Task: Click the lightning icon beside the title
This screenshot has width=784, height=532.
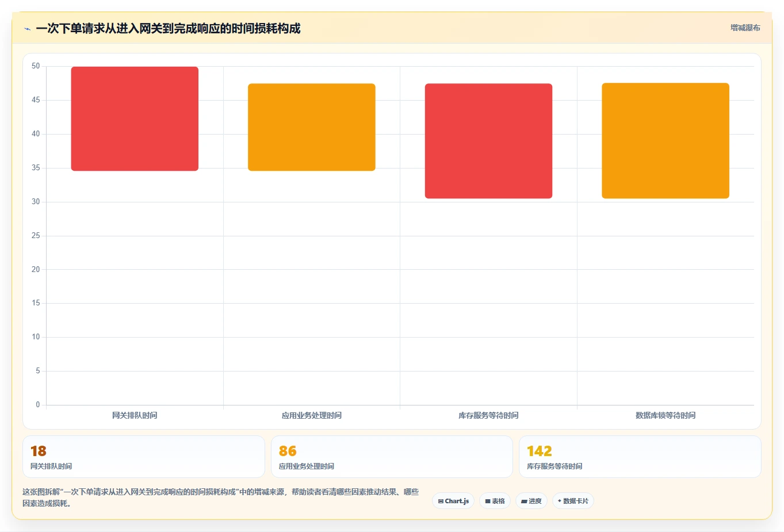Action: point(27,29)
